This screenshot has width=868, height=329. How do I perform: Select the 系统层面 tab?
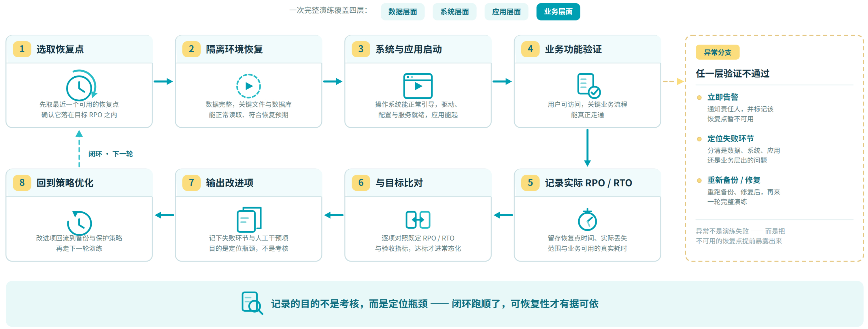454,12
